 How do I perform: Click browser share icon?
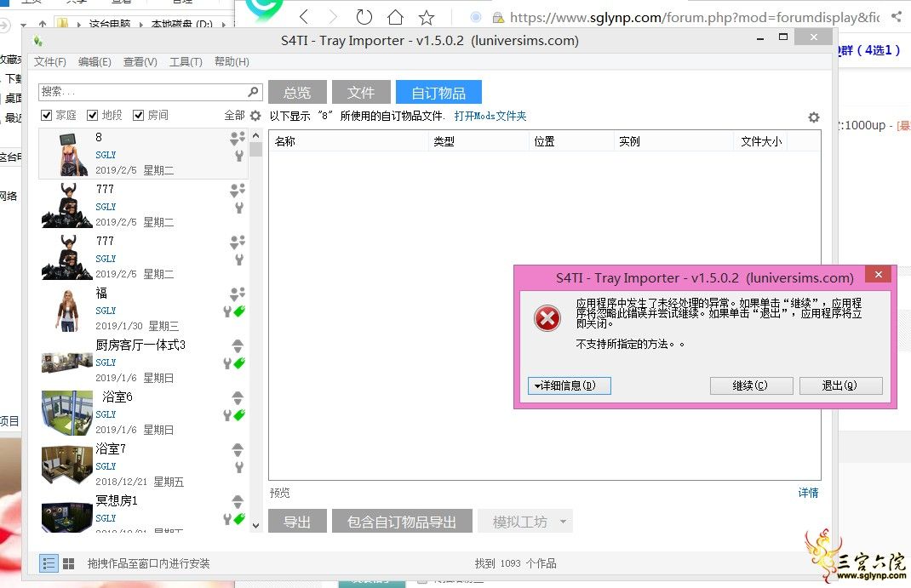[897, 17]
